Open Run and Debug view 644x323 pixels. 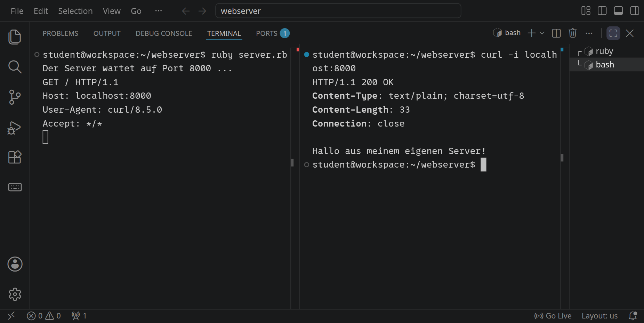(15, 128)
